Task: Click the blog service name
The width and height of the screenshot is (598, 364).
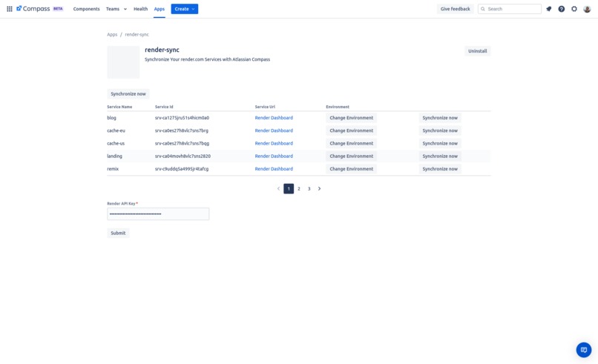Action: click(x=111, y=118)
